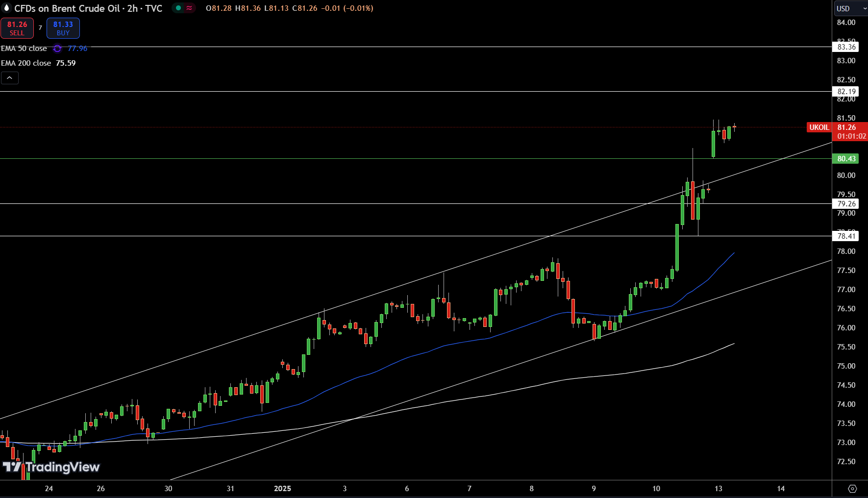Click the date 24 on time axis

[49, 489]
